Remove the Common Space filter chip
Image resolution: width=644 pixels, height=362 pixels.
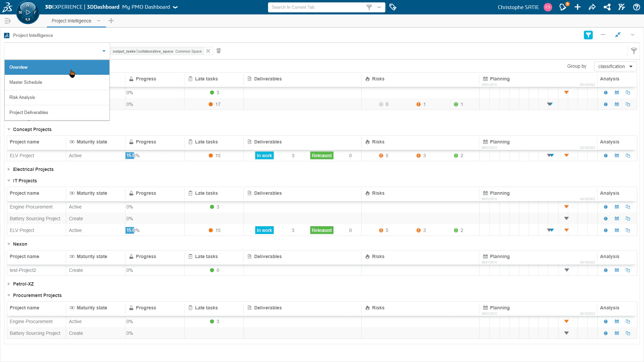(x=208, y=51)
